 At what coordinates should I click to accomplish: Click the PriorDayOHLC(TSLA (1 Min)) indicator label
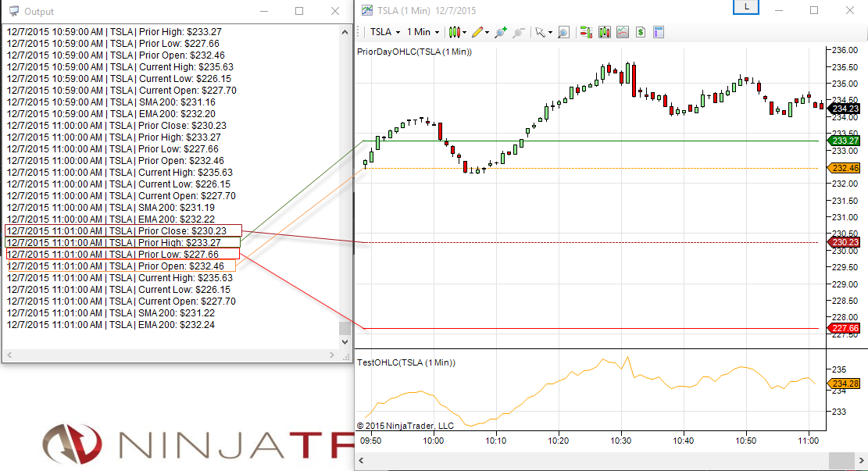415,52
